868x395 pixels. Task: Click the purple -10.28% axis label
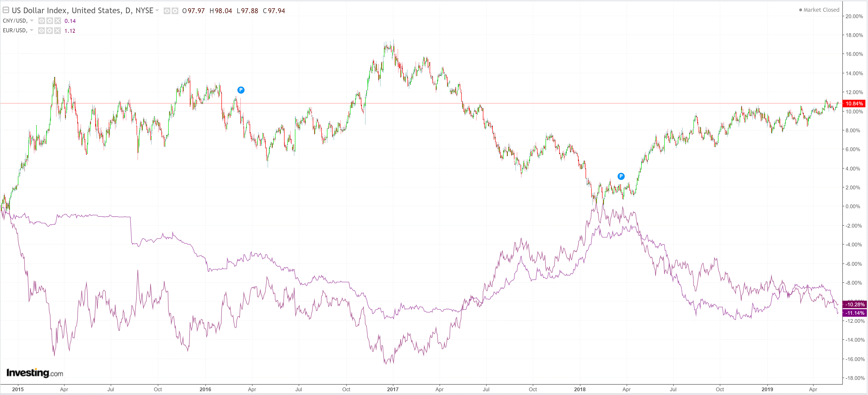[855, 304]
